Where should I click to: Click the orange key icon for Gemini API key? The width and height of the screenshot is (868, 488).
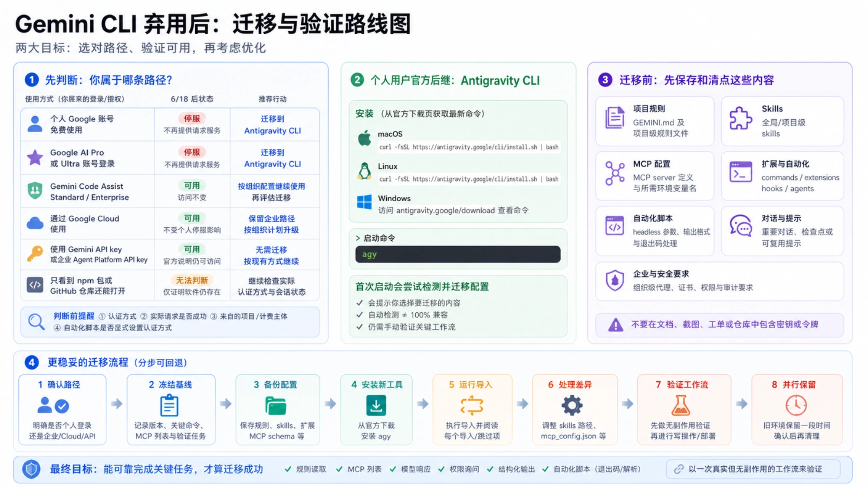35,254
